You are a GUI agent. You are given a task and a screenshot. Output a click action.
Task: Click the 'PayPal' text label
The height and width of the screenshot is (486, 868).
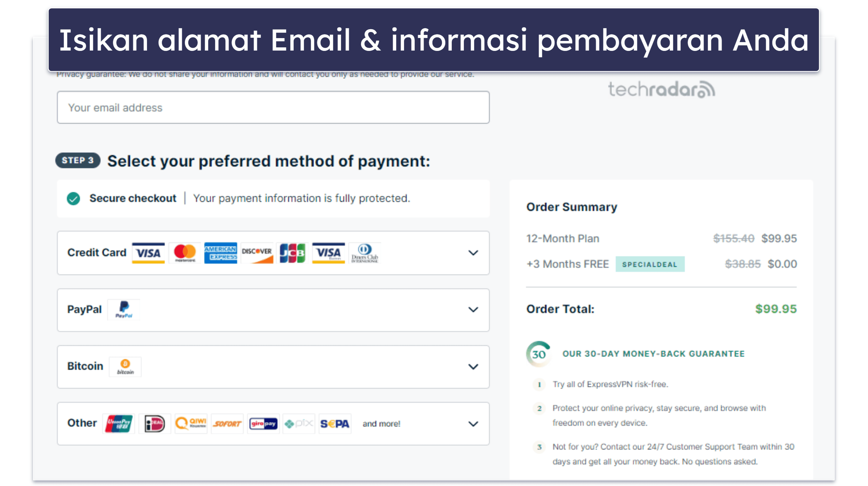pos(84,309)
